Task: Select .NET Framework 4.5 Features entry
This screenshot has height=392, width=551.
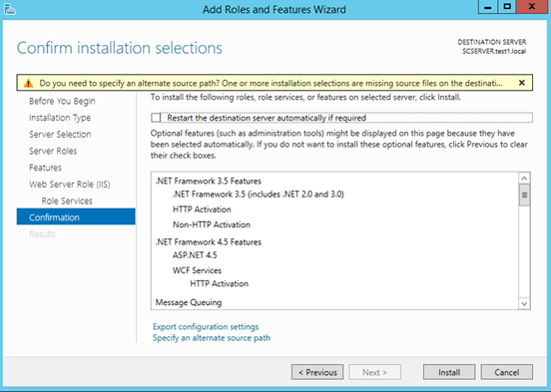Action: coord(209,242)
